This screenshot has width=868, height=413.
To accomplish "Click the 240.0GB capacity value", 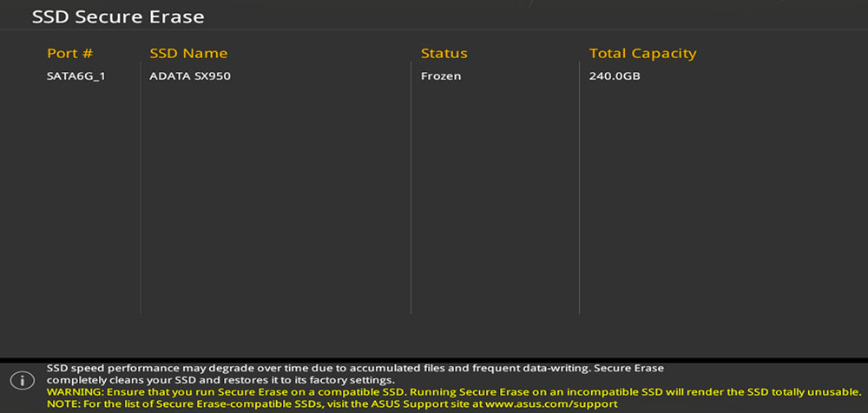I will [615, 76].
